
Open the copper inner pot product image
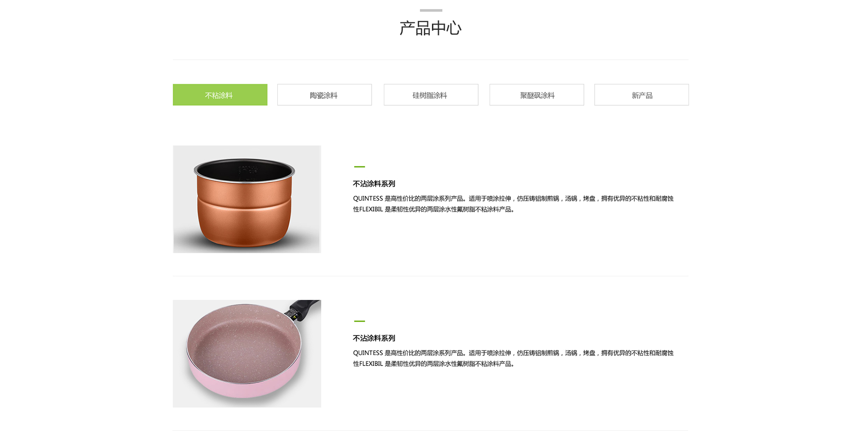[x=247, y=199]
